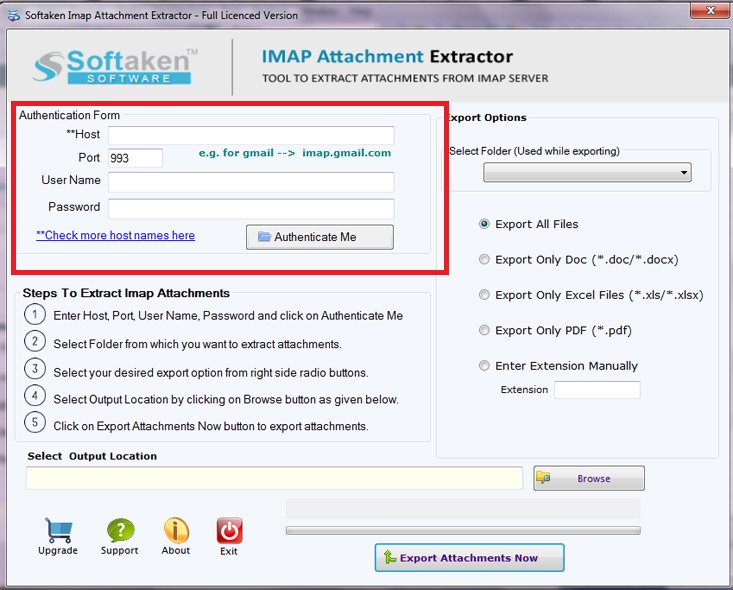Image resolution: width=733 pixels, height=590 pixels.
Task: Click step 4 text about Output Location
Action: click(226, 399)
